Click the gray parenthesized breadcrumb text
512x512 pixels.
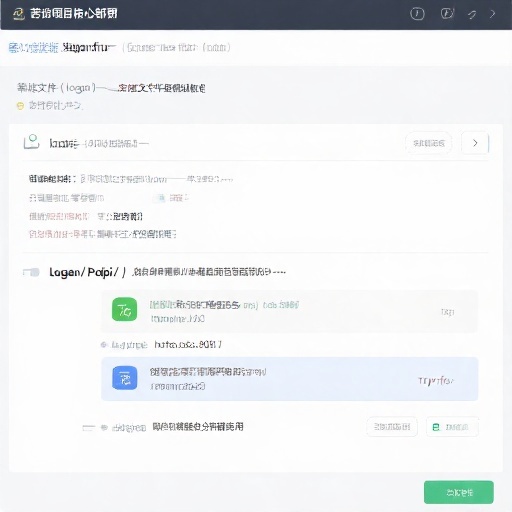pos(176,48)
